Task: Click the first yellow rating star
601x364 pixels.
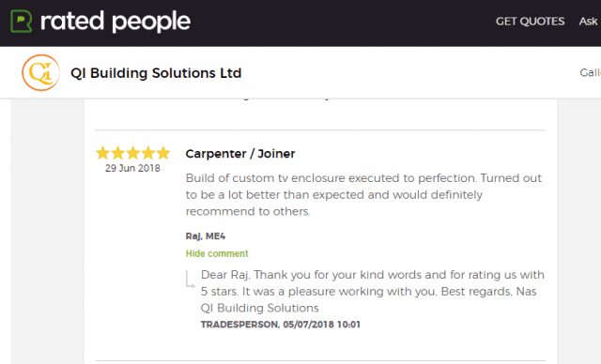Action: [102, 153]
